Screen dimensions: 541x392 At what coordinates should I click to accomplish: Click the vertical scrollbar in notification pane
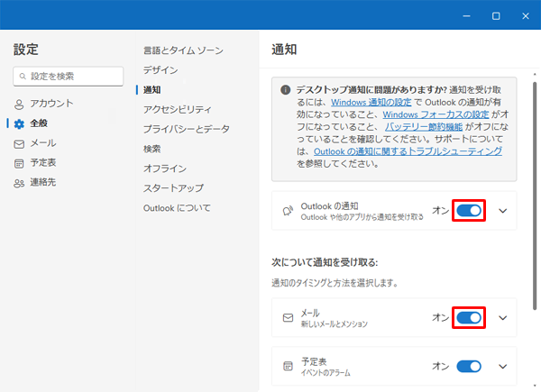point(535,196)
